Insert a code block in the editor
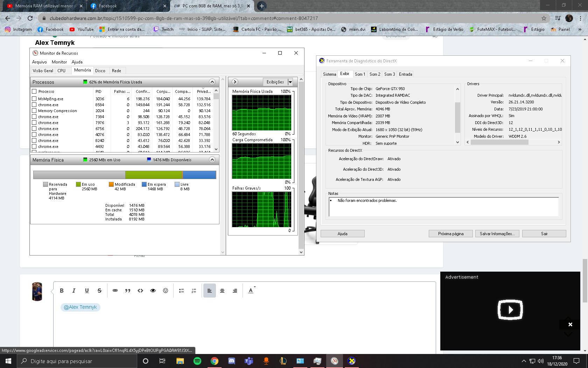The width and height of the screenshot is (588, 368). pos(140,291)
